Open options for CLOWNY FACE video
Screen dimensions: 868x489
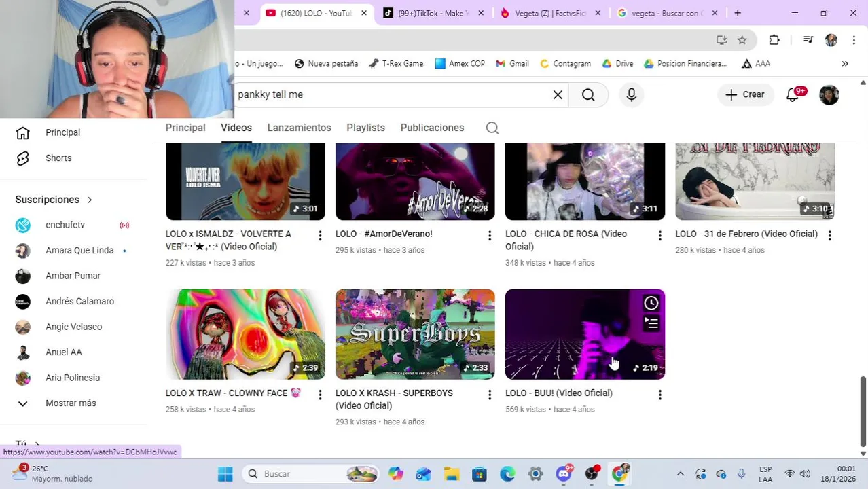[x=320, y=395]
